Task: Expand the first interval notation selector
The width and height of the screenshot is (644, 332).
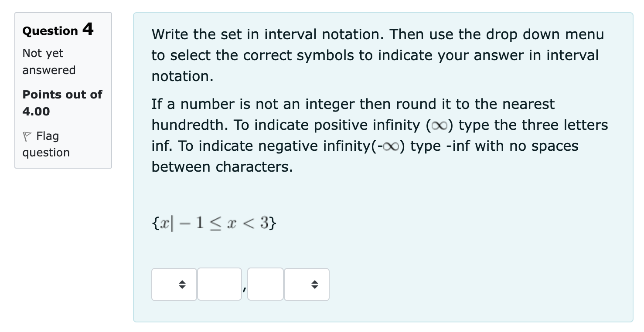Action: click(174, 285)
